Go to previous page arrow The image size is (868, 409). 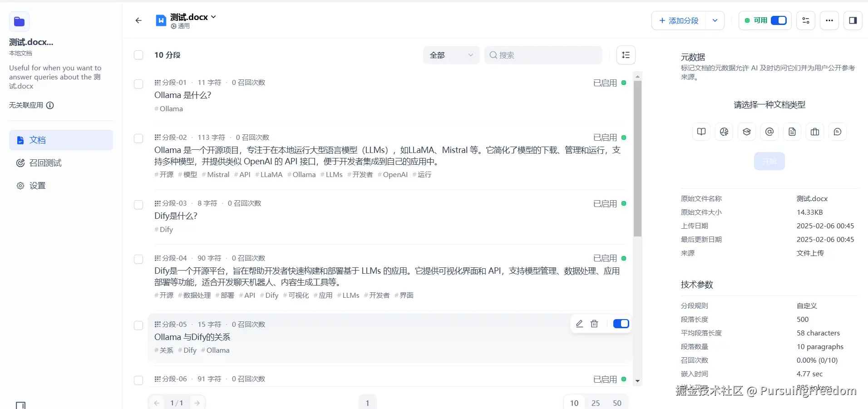pyautogui.click(x=157, y=403)
